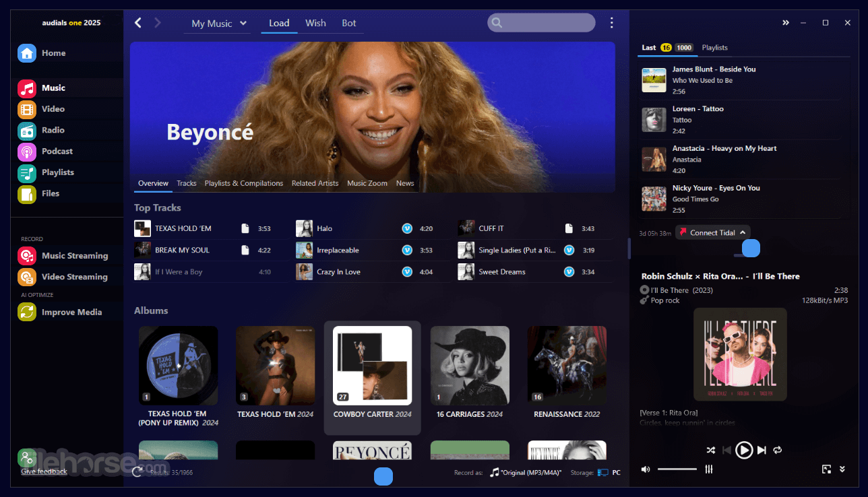The image size is (868, 497).
Task: Select the Last tab in the sidebar
Action: pos(649,48)
